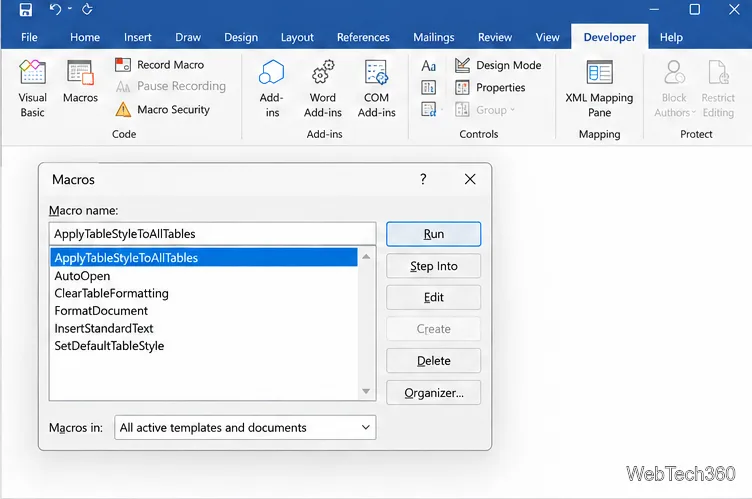
Task: Open the File tab
Action: pyautogui.click(x=29, y=37)
